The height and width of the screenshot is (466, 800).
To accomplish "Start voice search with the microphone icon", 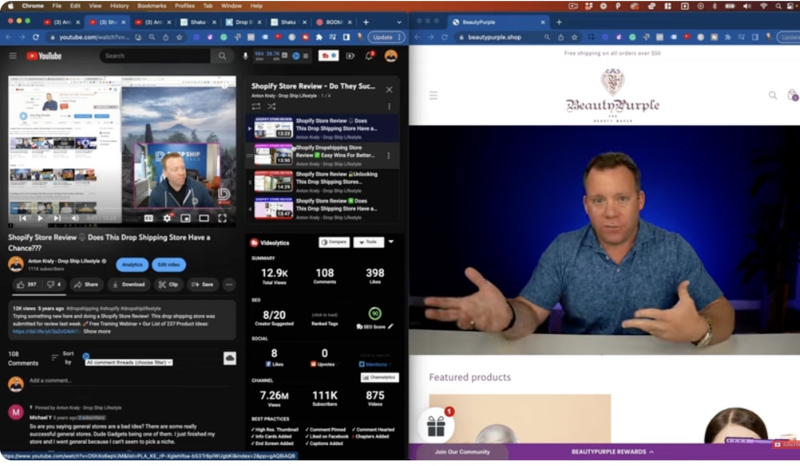I will coord(245,56).
